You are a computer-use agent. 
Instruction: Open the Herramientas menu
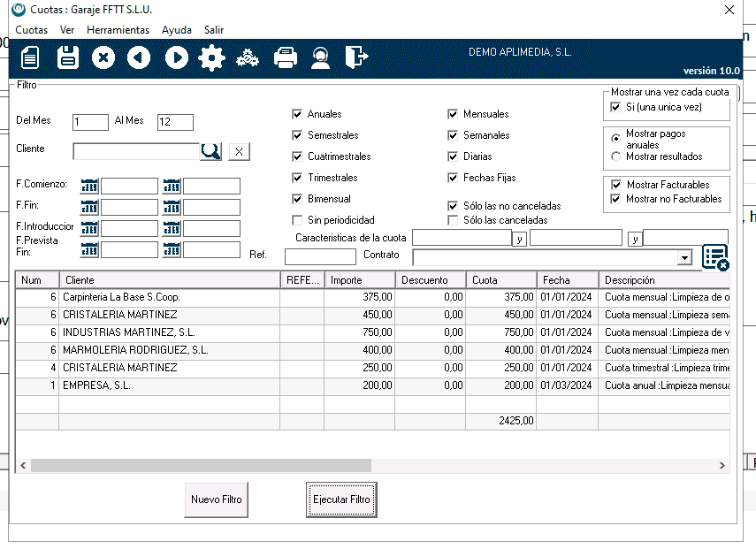[118, 30]
